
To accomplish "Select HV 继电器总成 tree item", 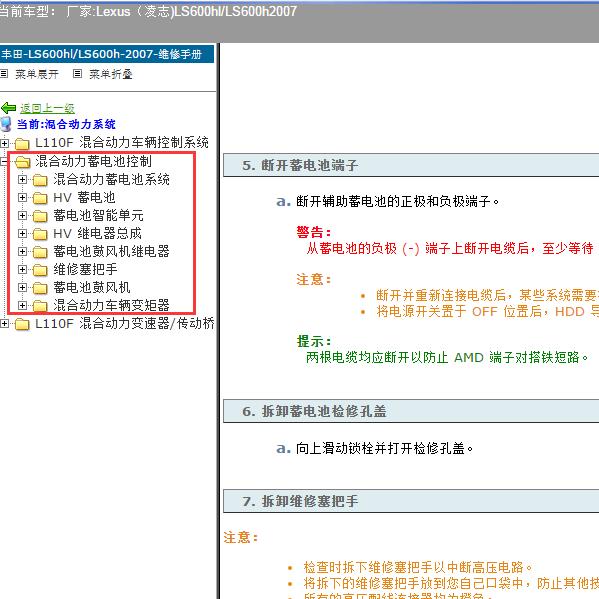I will pos(97,233).
